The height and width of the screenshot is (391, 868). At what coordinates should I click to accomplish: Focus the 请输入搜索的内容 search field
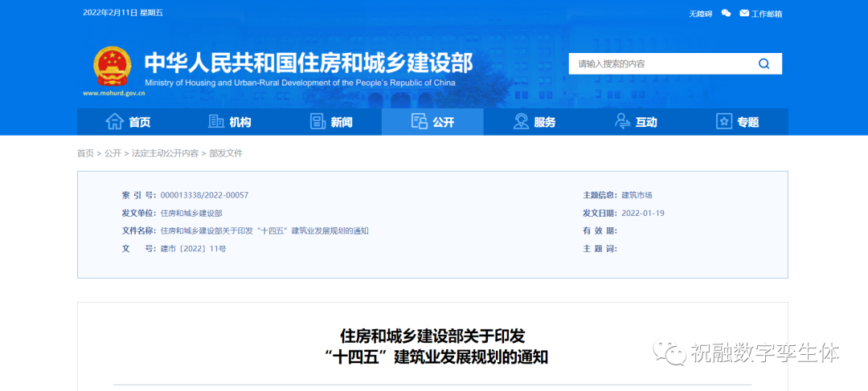659,63
